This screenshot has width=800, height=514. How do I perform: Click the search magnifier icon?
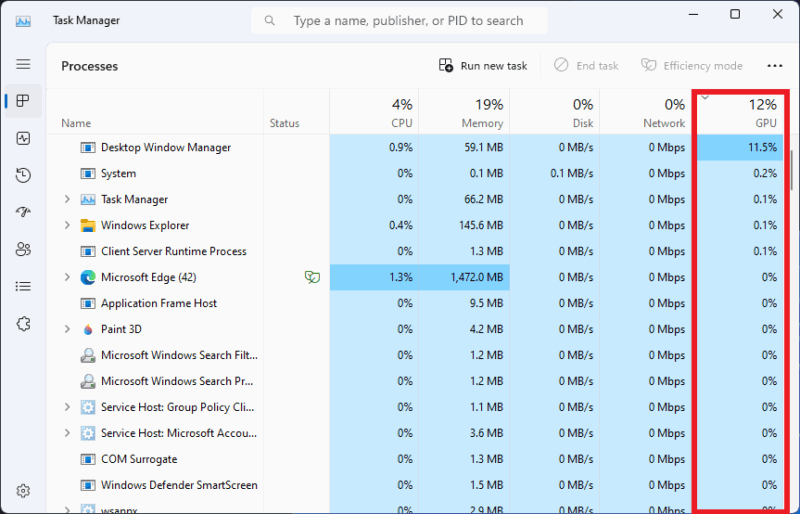click(269, 20)
